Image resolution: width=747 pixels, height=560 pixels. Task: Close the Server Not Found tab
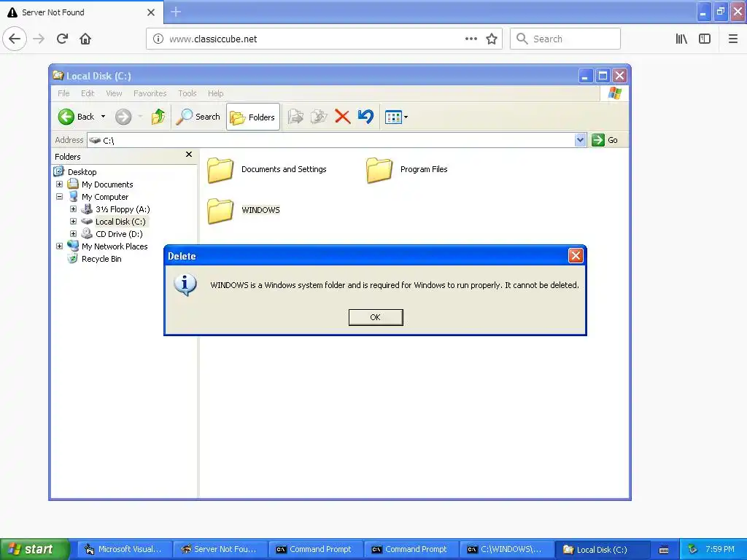151,12
